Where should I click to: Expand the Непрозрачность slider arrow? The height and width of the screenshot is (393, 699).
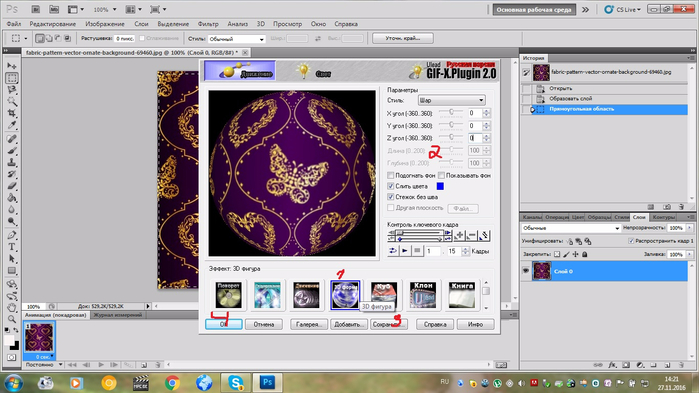pos(689,228)
